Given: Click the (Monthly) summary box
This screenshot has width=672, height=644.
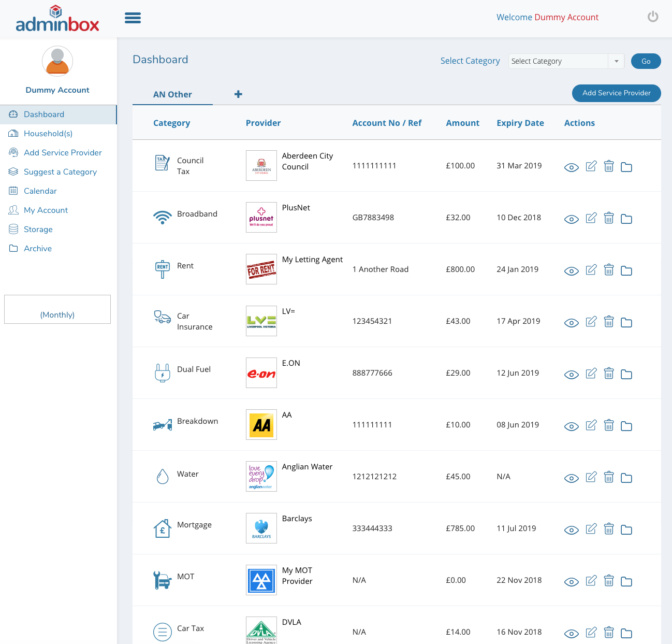Looking at the screenshot, I should click(x=57, y=309).
